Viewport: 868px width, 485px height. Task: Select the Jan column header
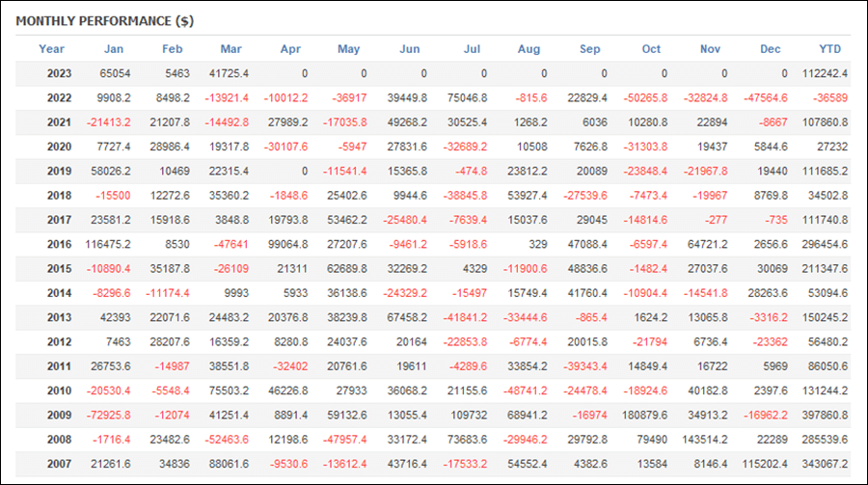(114, 49)
